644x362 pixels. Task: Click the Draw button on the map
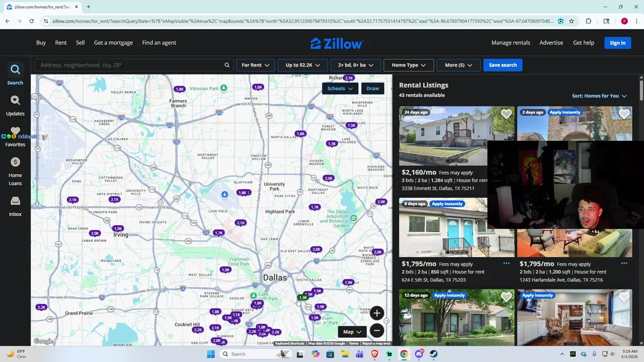pyautogui.click(x=373, y=88)
